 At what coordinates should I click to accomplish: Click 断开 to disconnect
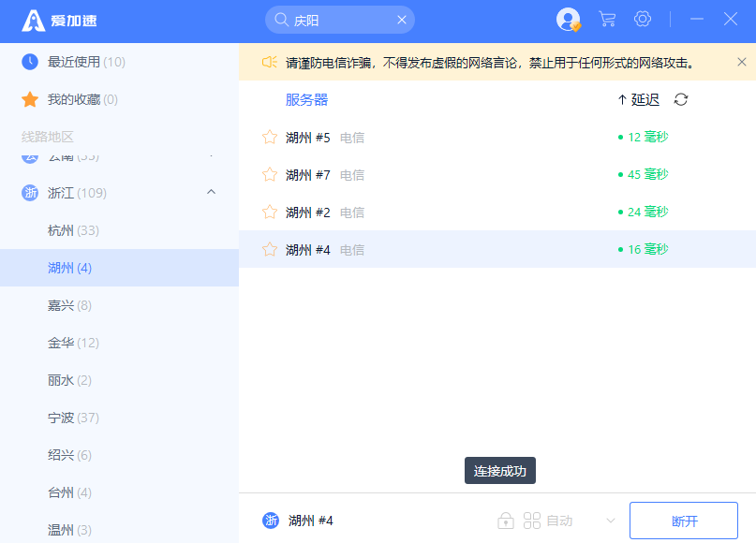(x=684, y=521)
